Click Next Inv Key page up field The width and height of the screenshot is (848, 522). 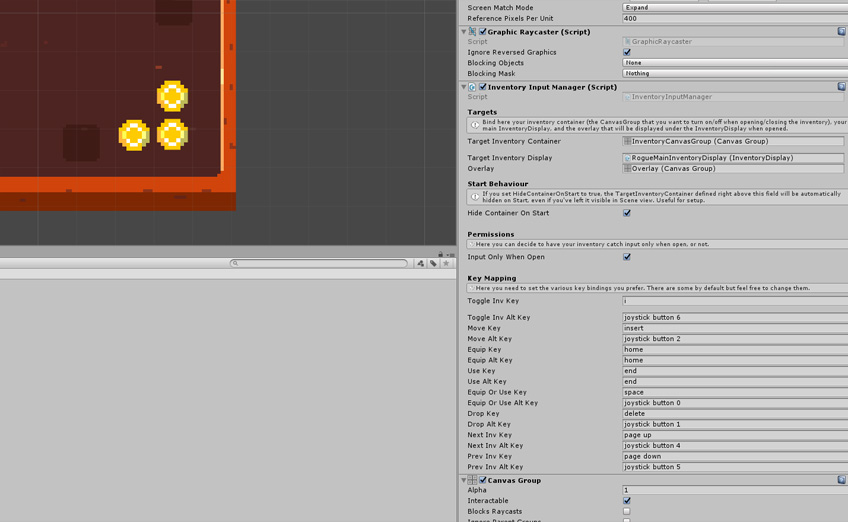pyautogui.click(x=735, y=435)
